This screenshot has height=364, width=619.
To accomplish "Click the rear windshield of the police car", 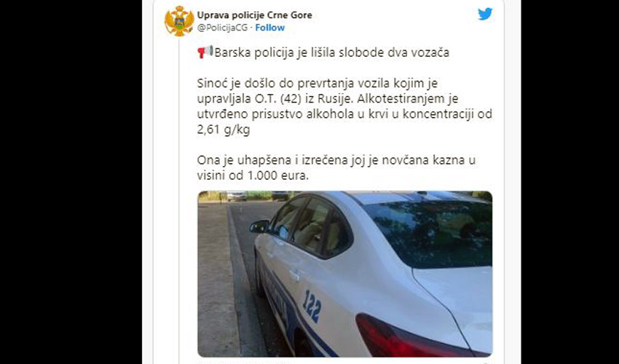I will (430, 233).
